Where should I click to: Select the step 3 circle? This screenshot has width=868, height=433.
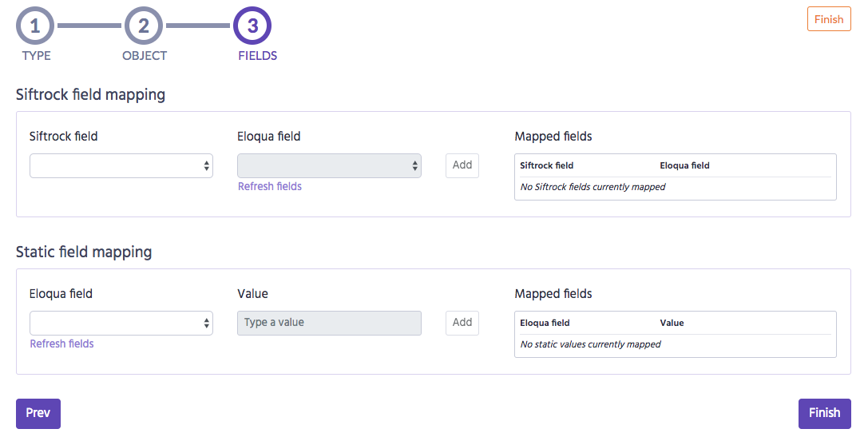point(252,26)
